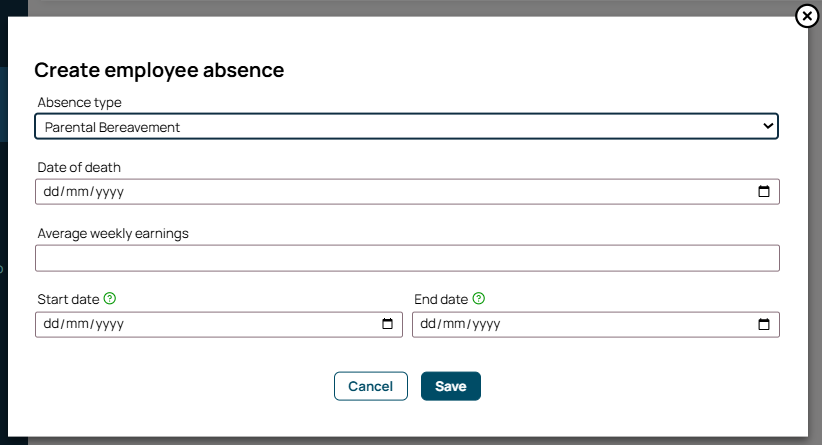This screenshot has width=822, height=445.
Task: Select the month segment of End date
Action: point(454,324)
